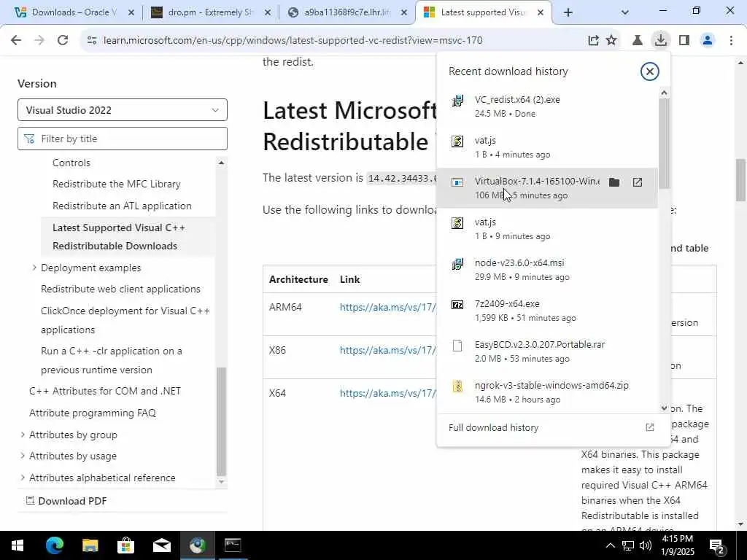
Task: Click the first vat.js download entry
Action: click(547, 147)
